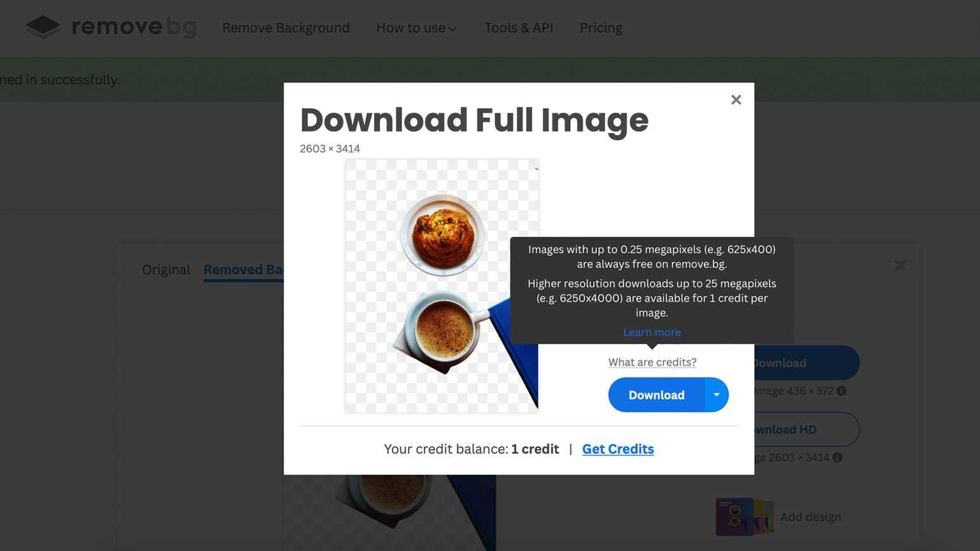The width and height of the screenshot is (980, 551).
Task: Expand the Download button dropdown arrow
Action: coord(717,395)
